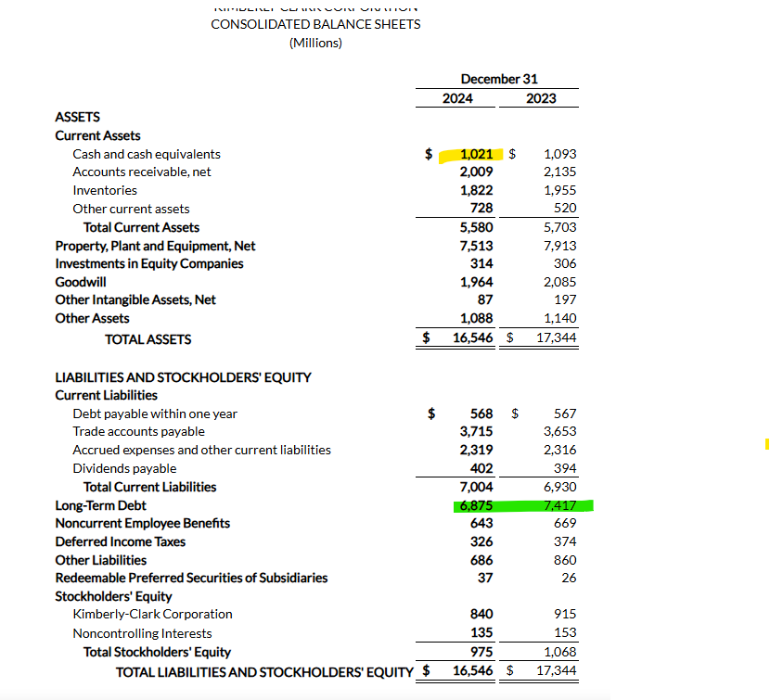Select the "Other current assets" label
The height and width of the screenshot is (700, 770).
coord(131,210)
